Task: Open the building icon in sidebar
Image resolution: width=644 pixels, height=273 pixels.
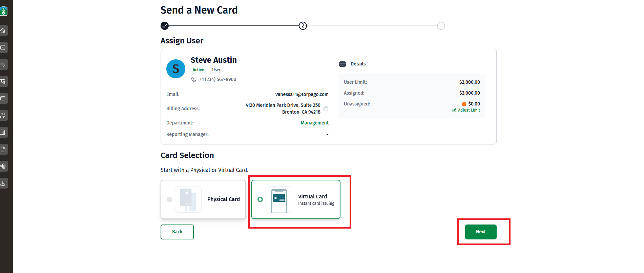Action: 3,132
